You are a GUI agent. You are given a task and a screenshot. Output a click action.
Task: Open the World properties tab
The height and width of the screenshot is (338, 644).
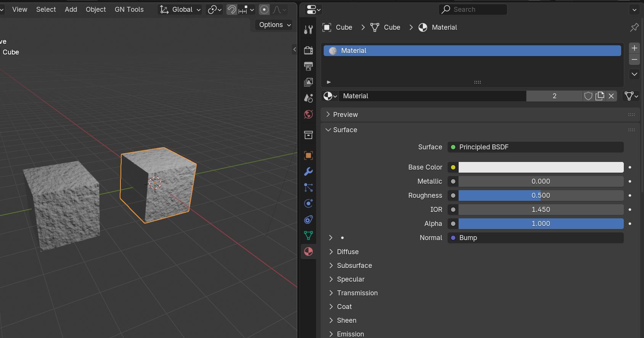(308, 114)
